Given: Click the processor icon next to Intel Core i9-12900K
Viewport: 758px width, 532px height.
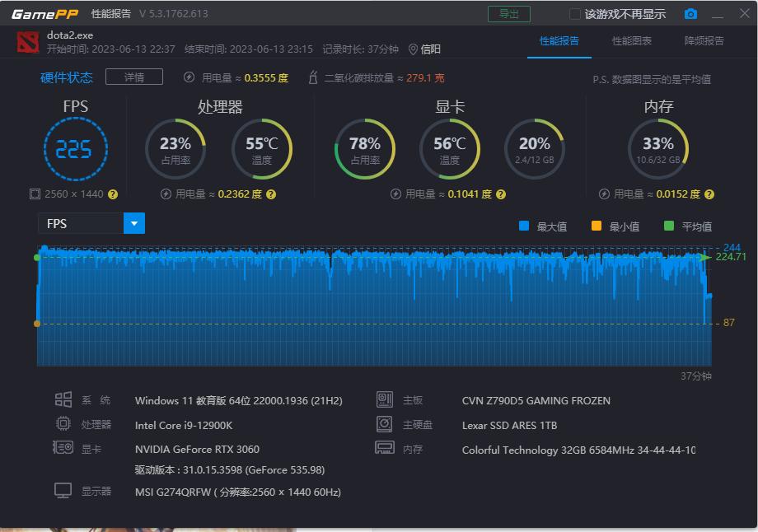Looking at the screenshot, I should click(63, 424).
